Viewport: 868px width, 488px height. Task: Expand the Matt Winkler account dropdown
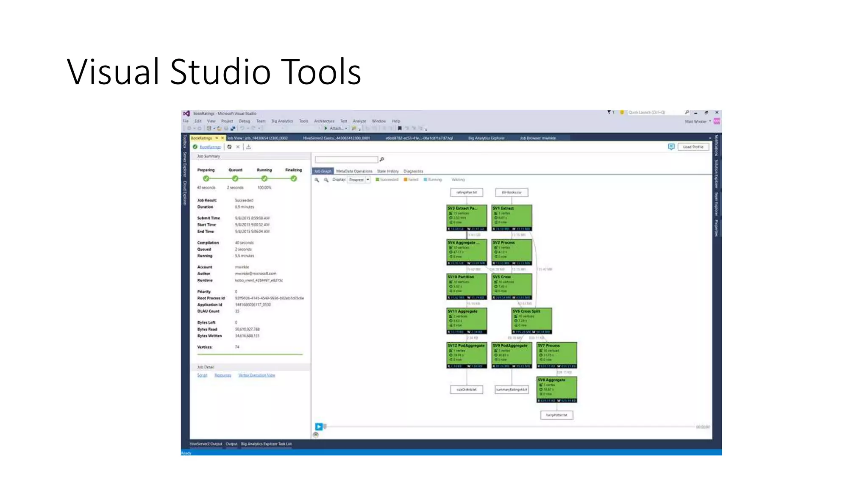click(710, 122)
